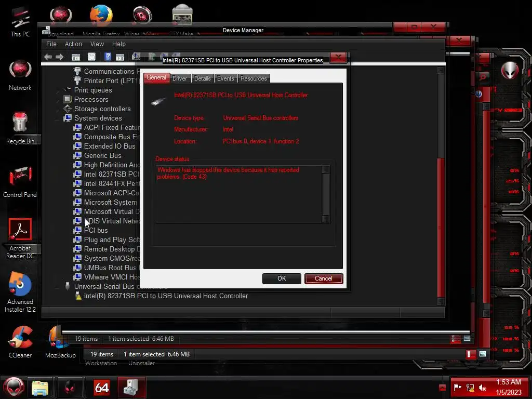
Task: Open the Network desktop icon
Action: (x=20, y=75)
